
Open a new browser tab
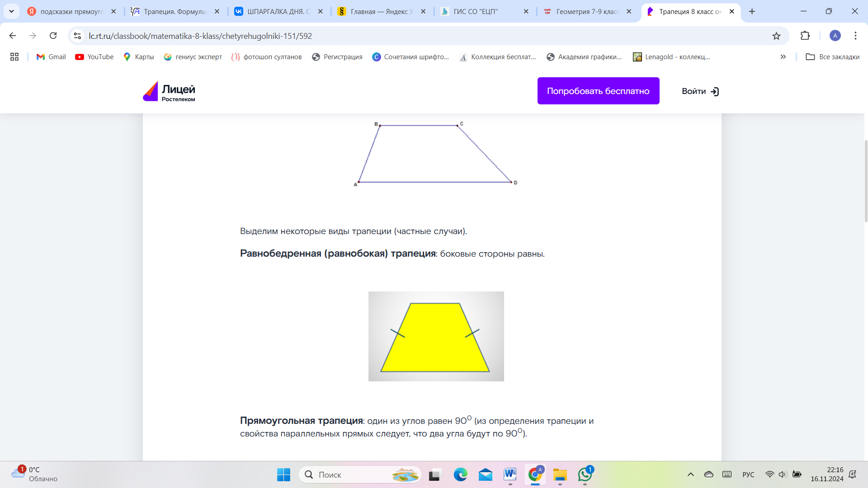point(752,12)
